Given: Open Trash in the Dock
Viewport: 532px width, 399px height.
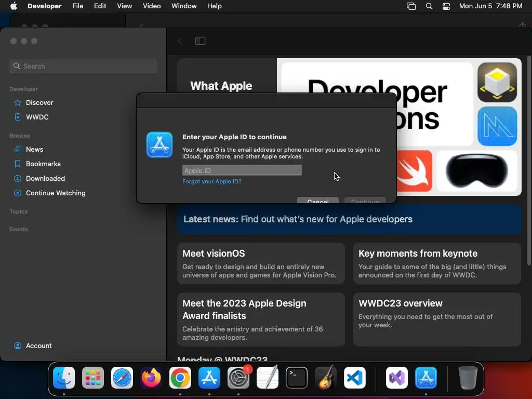Looking at the screenshot, I should [x=468, y=378].
